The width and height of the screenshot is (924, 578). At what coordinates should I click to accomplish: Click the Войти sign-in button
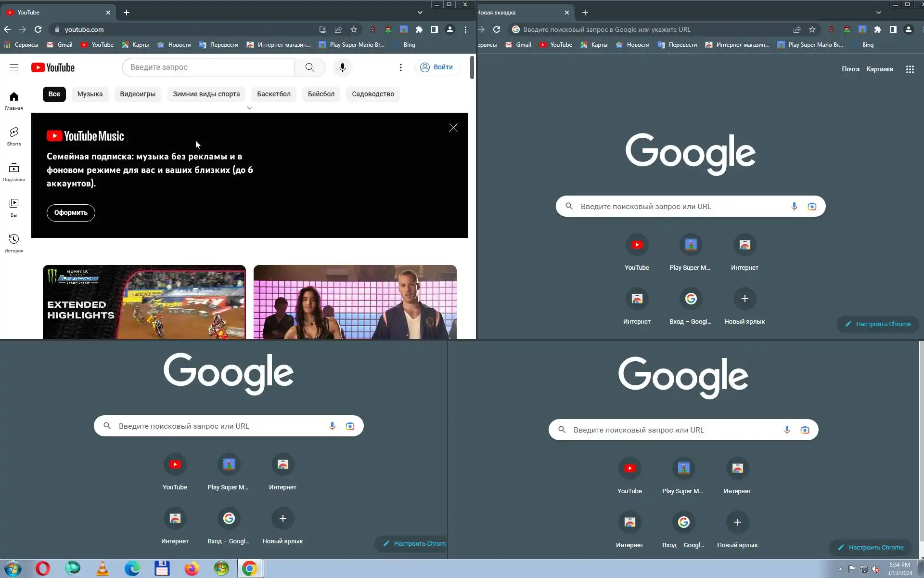[x=436, y=67]
